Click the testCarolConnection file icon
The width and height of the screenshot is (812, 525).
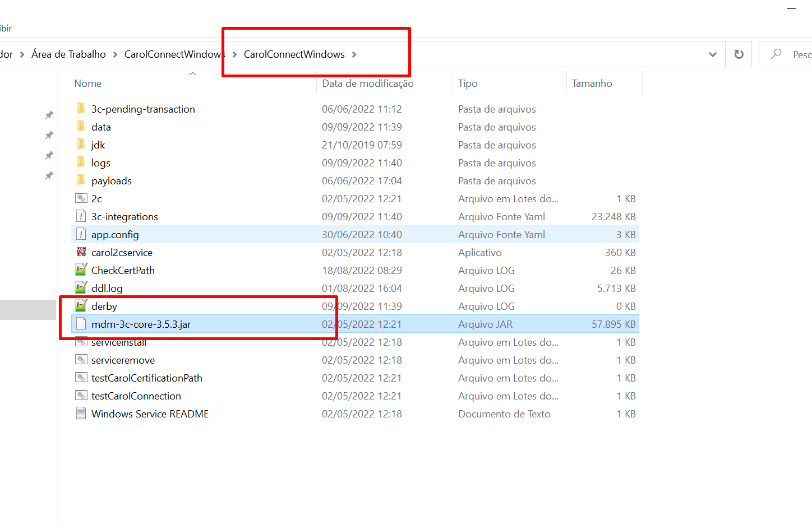pyautogui.click(x=81, y=395)
